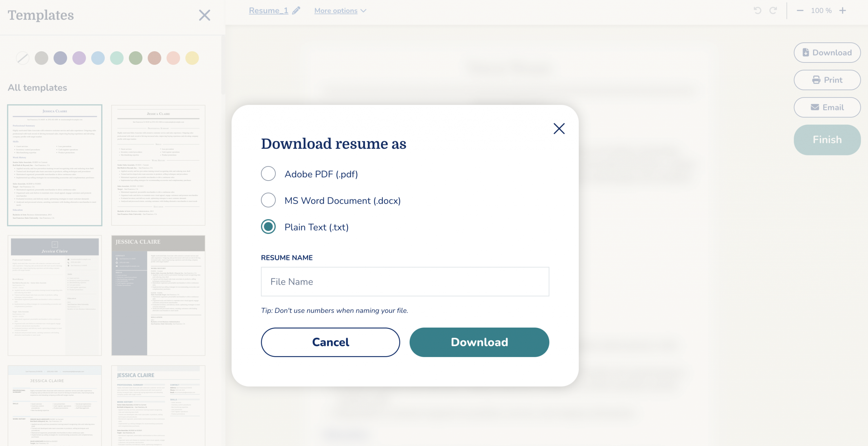Pick the sage green color swatch
This screenshot has height=446, width=868.
[136, 58]
